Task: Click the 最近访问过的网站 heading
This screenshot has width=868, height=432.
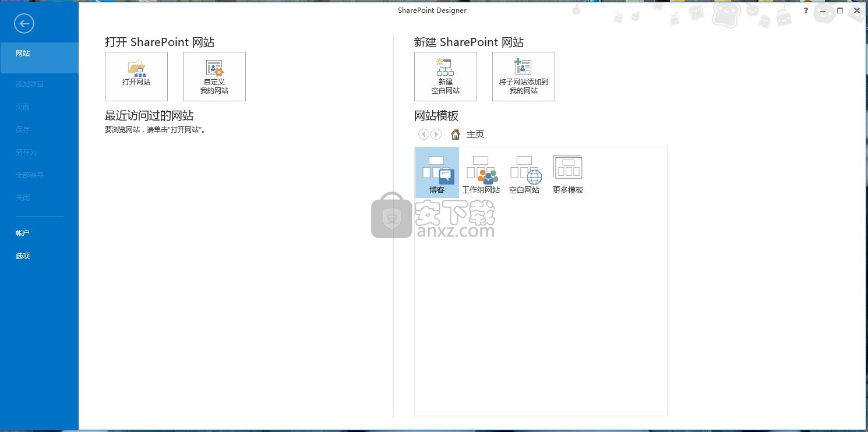Action: click(149, 115)
